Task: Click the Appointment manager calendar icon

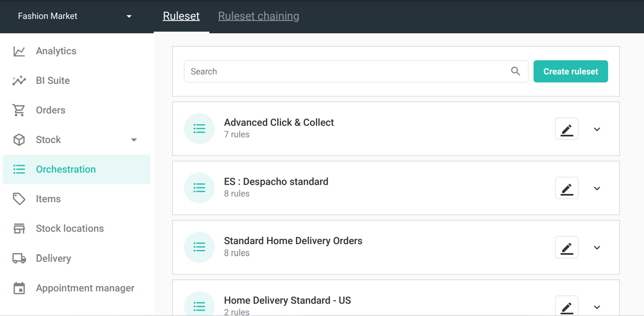Action: 19,288
